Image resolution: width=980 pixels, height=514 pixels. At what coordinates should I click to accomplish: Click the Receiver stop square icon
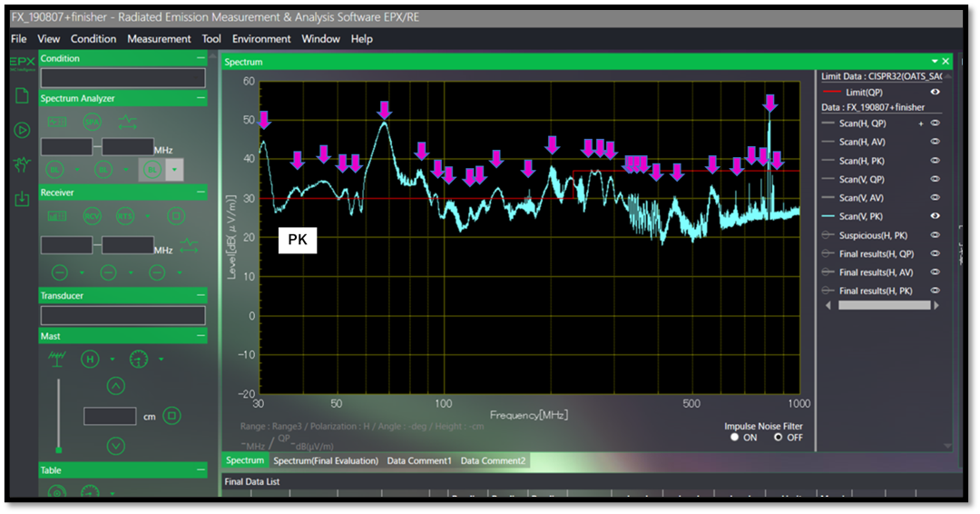176,216
